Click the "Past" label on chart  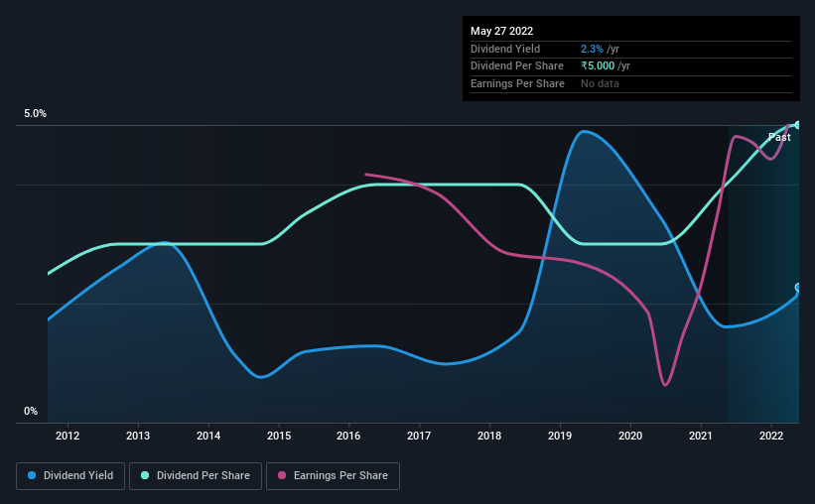coord(779,138)
